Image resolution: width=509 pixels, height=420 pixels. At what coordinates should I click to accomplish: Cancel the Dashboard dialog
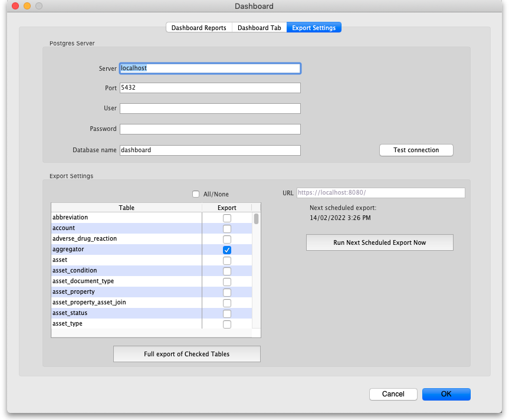pyautogui.click(x=393, y=394)
